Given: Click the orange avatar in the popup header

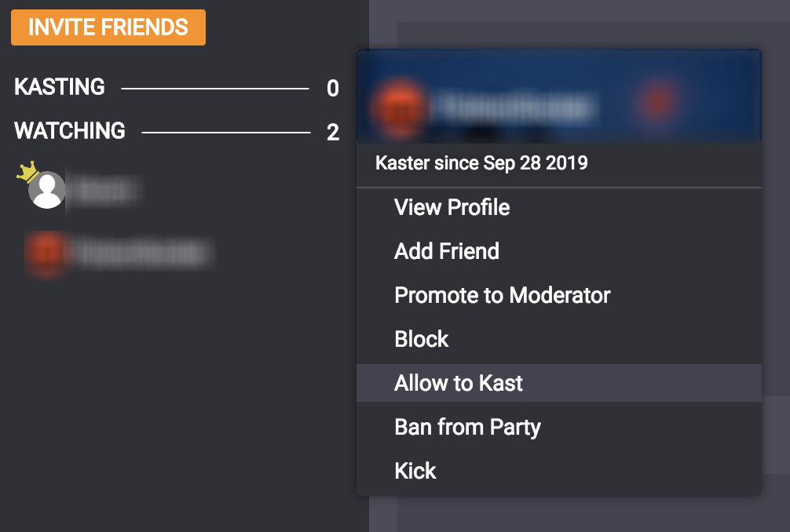Looking at the screenshot, I should pos(398,104).
